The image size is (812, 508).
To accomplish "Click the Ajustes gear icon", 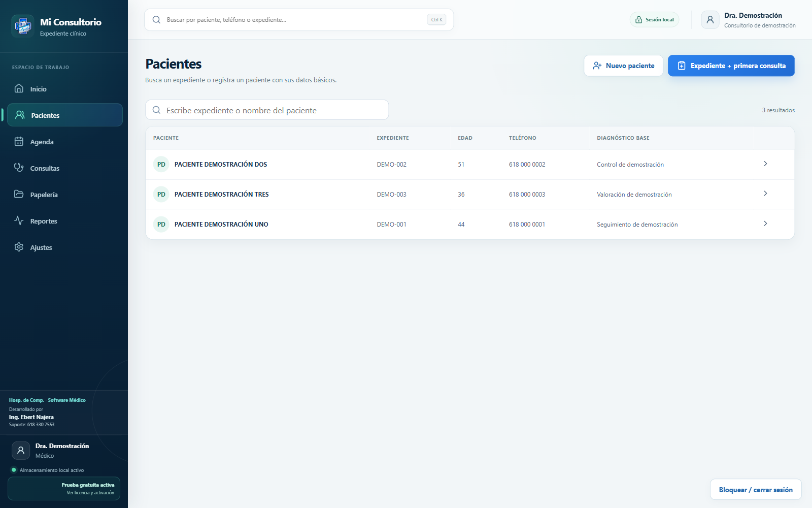I will point(19,247).
